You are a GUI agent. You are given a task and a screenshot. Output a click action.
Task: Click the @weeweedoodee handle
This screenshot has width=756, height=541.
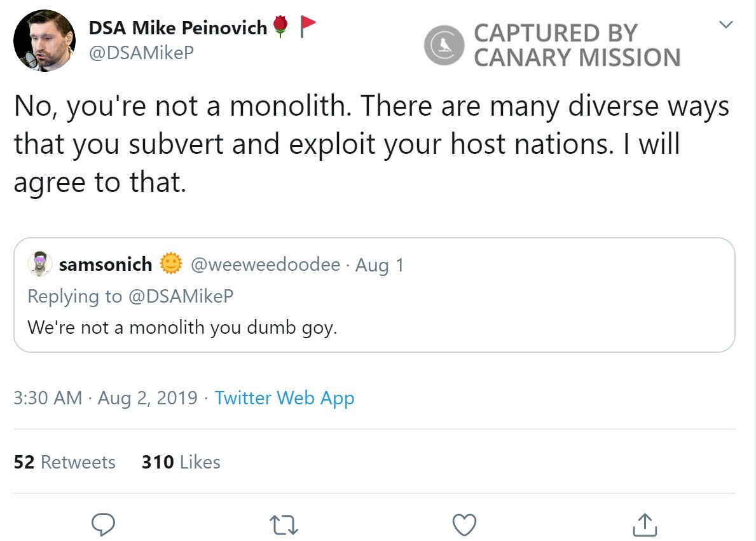pyautogui.click(x=265, y=264)
